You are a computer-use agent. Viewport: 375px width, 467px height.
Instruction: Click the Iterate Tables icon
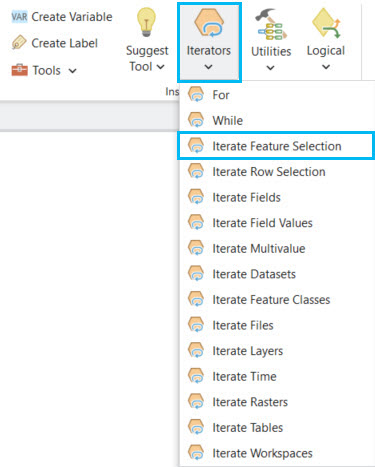click(196, 427)
